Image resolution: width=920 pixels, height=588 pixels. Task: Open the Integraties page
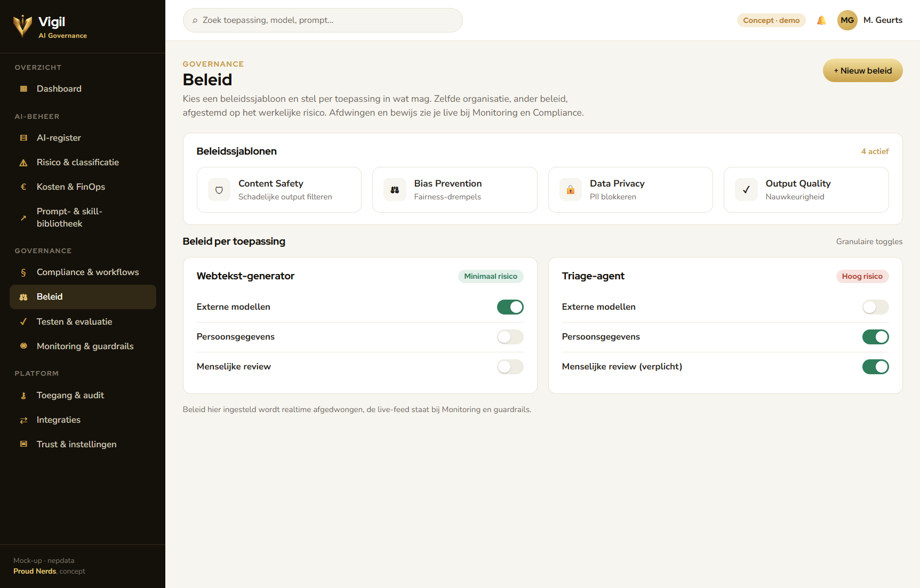tap(83, 420)
